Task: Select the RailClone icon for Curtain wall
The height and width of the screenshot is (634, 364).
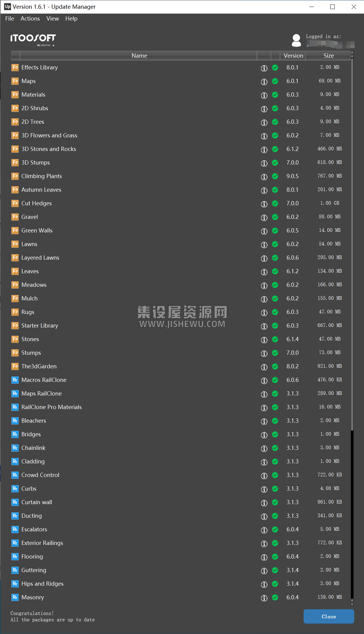Action: click(x=15, y=502)
